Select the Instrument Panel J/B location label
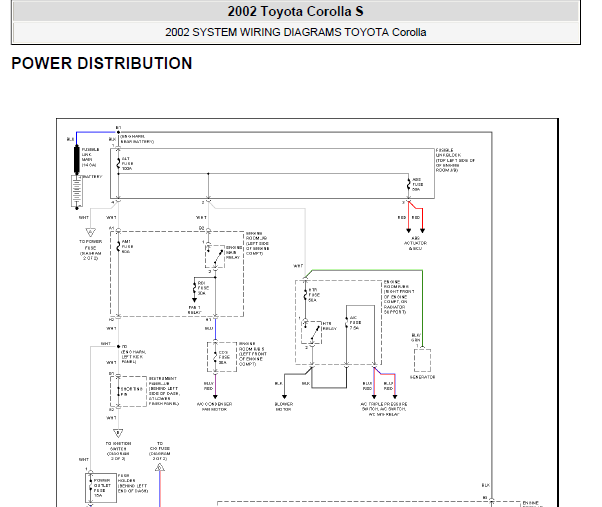The width and height of the screenshot is (602, 507). [164, 391]
